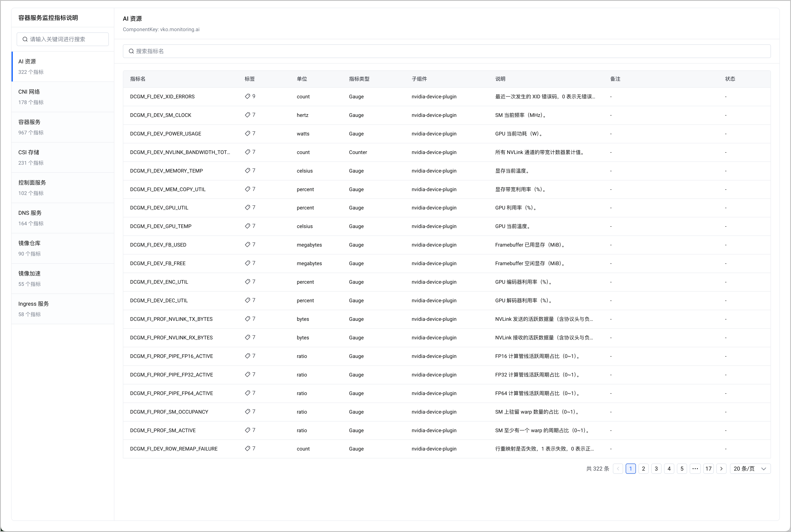Show tags of DCGM_FI_PROF_SM_ACTIVE row
Viewport: 791px width, 532px height.
click(x=247, y=430)
